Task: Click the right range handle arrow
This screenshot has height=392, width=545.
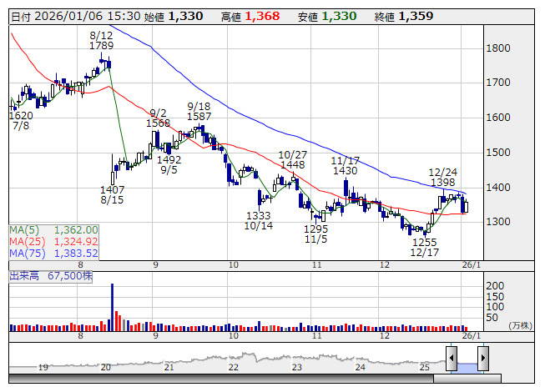Action: pos(482,359)
